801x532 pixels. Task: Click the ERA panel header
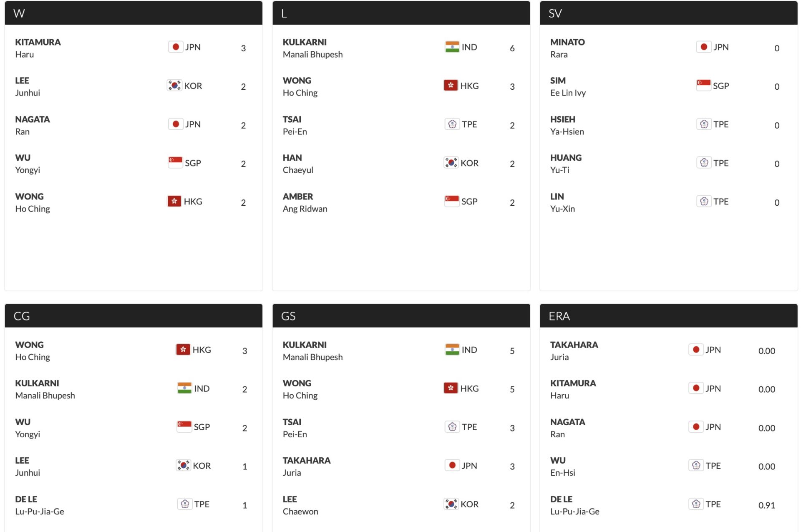click(668, 316)
